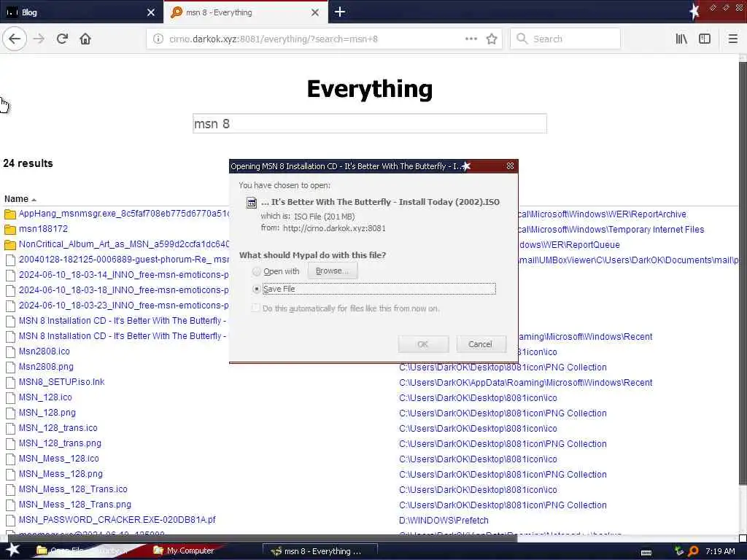
Task: Switch to My Computer taskbar window
Action: 184,551
